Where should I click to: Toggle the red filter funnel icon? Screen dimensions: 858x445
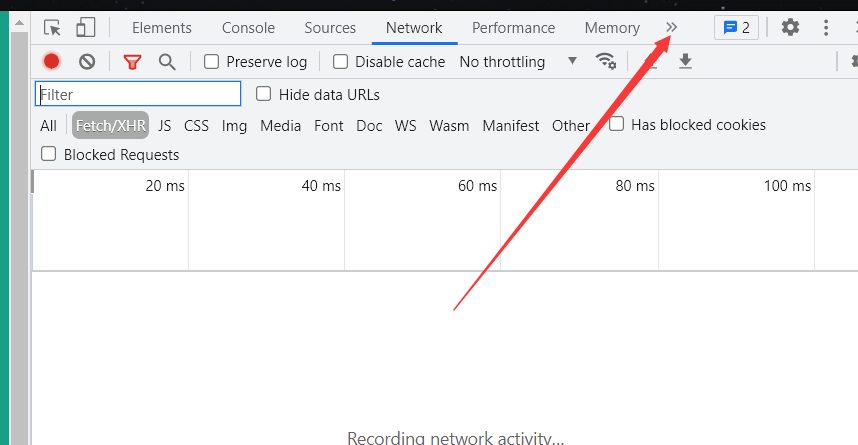132,62
